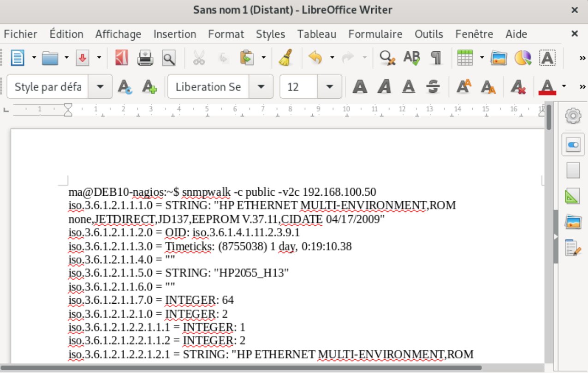Toggle bold text formatting
The image size is (588, 373).
360,87
